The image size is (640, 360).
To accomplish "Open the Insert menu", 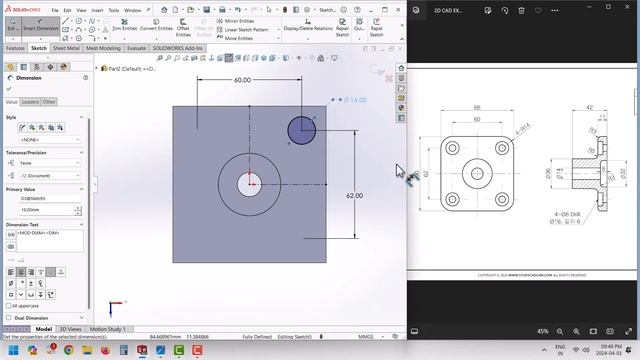I will pos(97,10).
